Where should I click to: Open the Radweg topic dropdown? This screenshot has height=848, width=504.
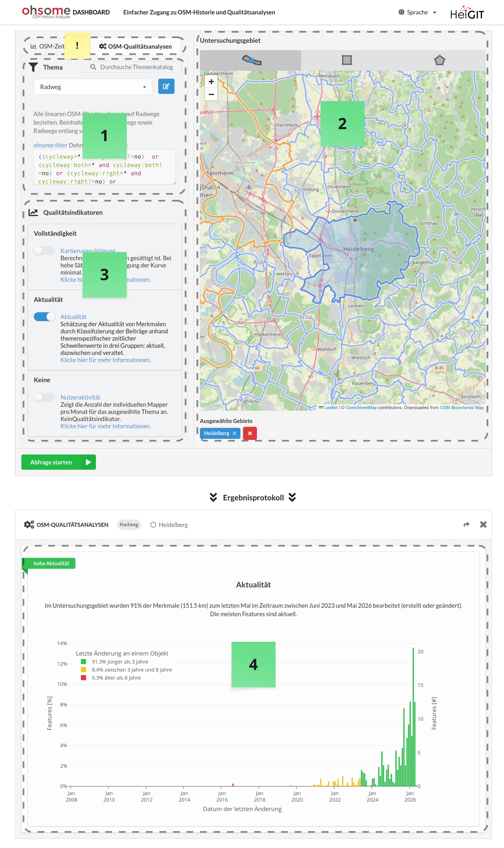coord(93,87)
